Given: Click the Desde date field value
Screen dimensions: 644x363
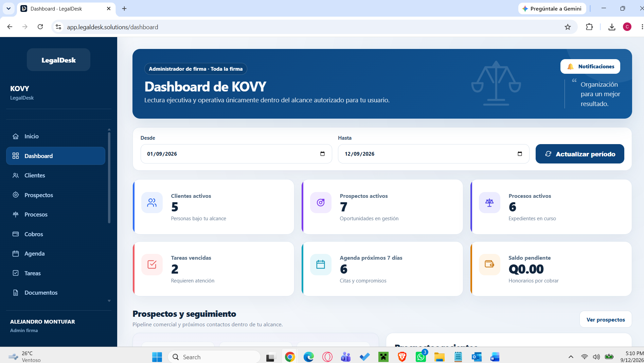Looking at the screenshot, I should (162, 154).
